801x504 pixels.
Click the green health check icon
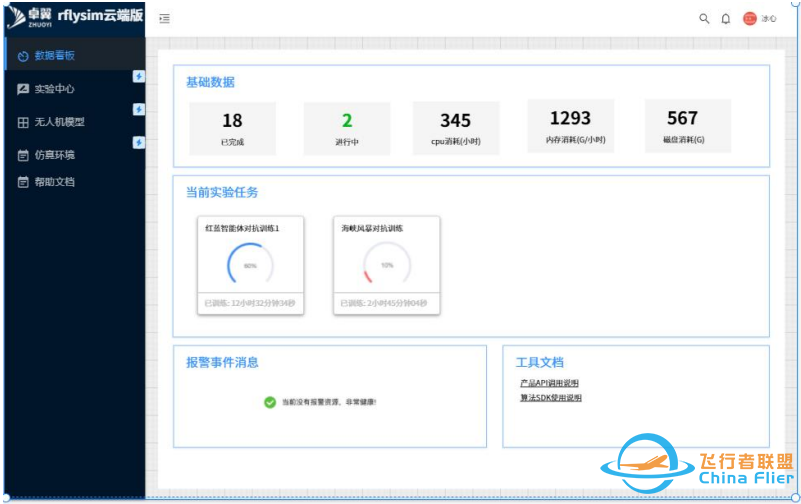pyautogui.click(x=270, y=402)
